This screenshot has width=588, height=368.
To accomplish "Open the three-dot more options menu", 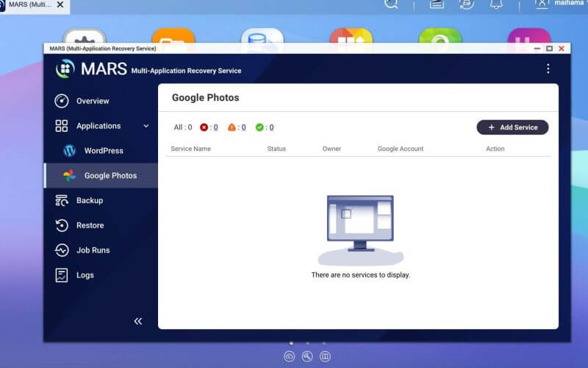I will pyautogui.click(x=548, y=68).
